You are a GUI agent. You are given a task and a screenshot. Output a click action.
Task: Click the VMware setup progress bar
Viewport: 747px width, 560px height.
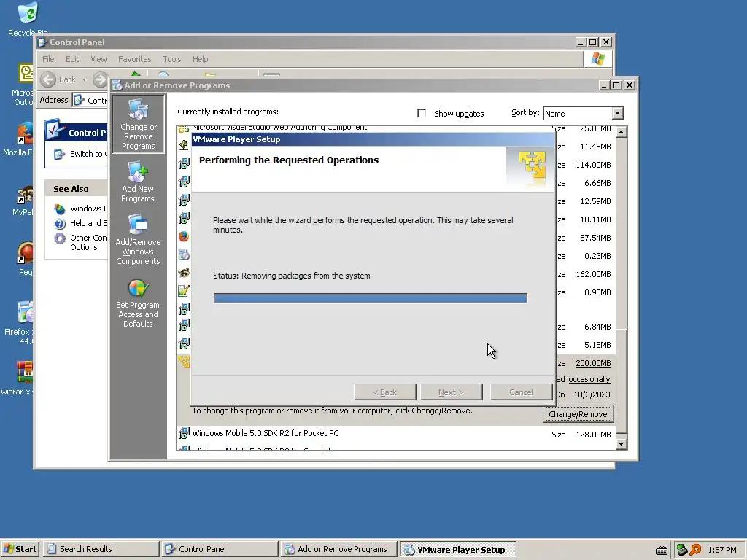point(370,298)
